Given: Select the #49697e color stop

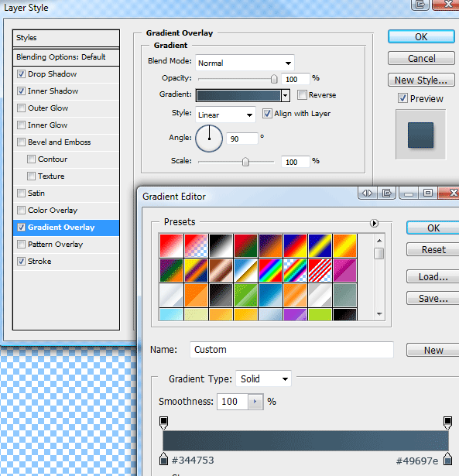Looking at the screenshot, I should 447,459.
